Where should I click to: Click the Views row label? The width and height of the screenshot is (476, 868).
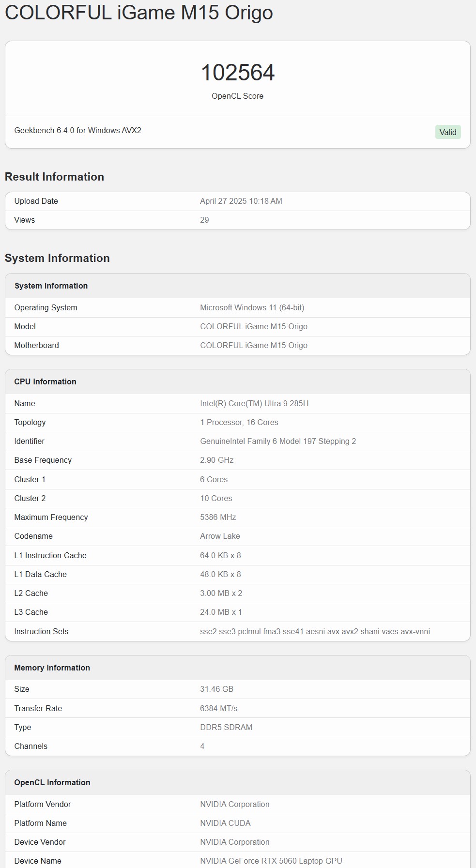click(25, 220)
